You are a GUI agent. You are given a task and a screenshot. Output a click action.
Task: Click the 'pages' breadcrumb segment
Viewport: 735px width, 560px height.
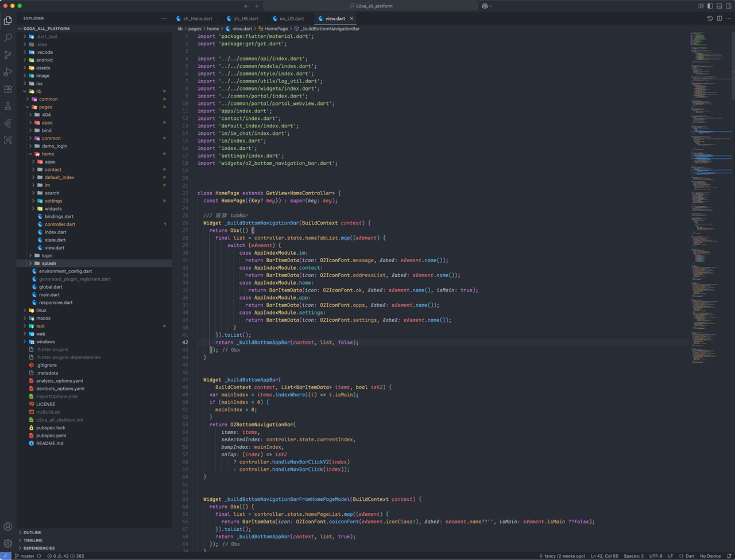pyautogui.click(x=195, y=29)
